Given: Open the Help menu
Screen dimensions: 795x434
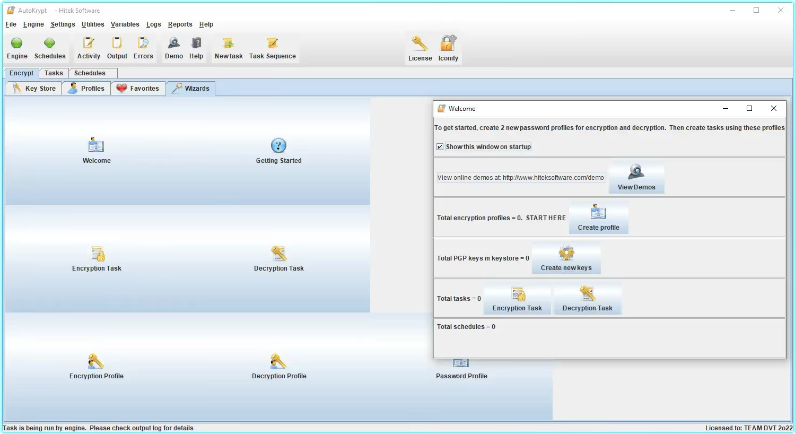Looking at the screenshot, I should [x=206, y=24].
